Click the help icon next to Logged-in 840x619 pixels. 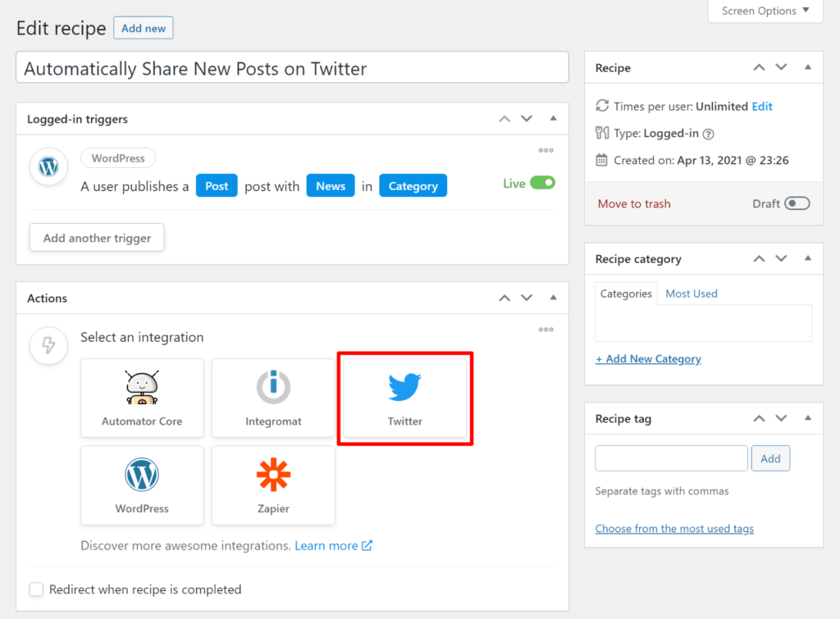(x=708, y=134)
